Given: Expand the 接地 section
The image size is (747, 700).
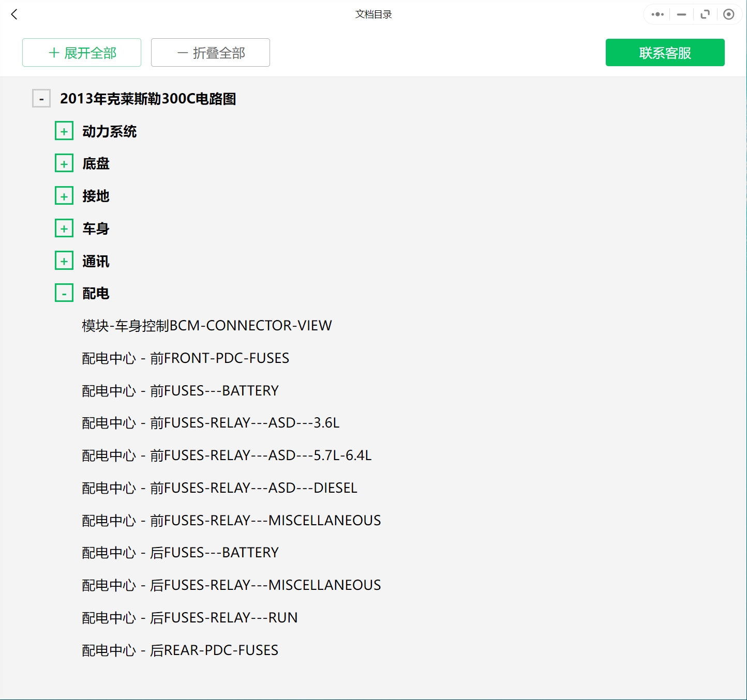Looking at the screenshot, I should tap(64, 195).
